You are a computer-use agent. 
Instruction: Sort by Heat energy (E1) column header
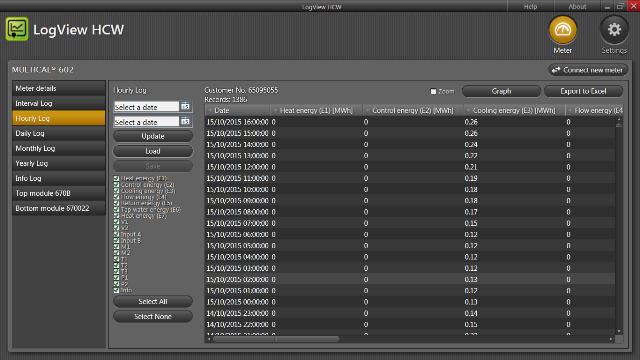click(x=316, y=111)
